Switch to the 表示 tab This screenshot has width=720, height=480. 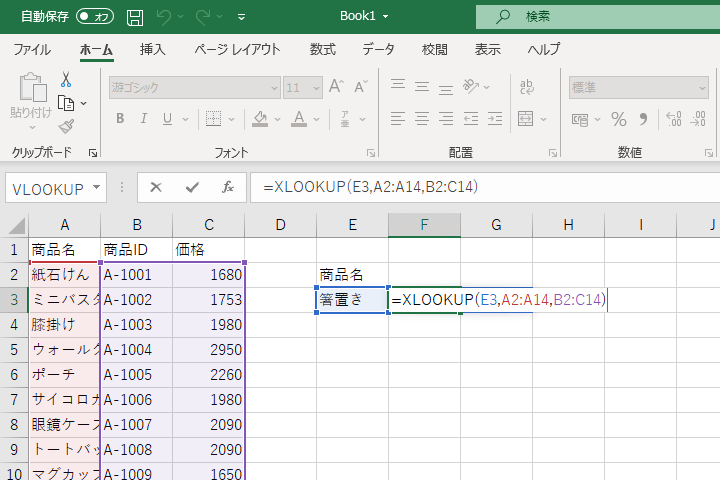[487, 49]
